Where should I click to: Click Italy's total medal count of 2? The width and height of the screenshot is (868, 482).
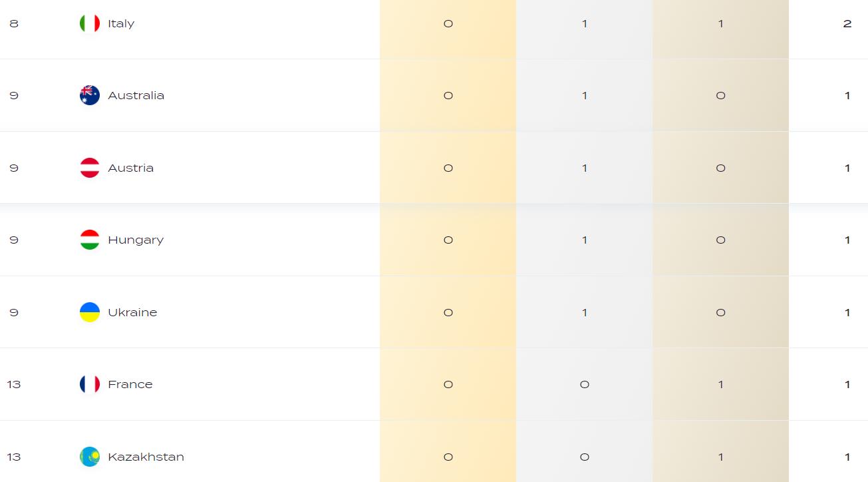[847, 23]
